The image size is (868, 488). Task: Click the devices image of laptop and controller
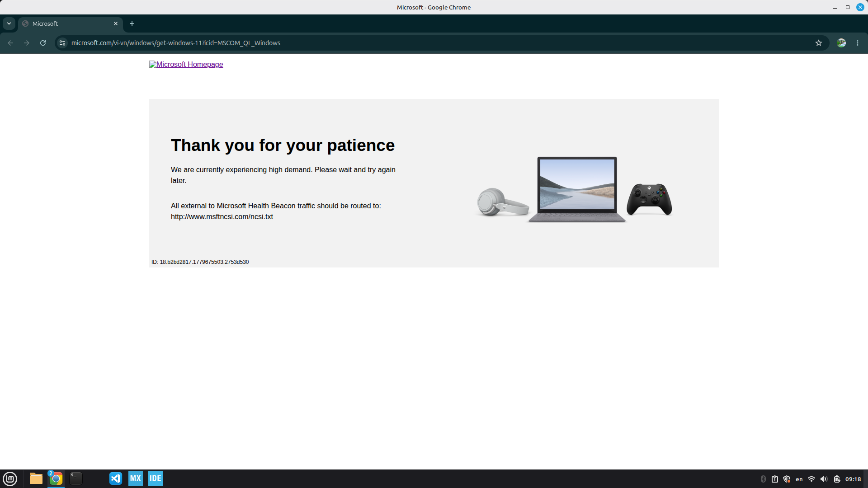click(575, 190)
